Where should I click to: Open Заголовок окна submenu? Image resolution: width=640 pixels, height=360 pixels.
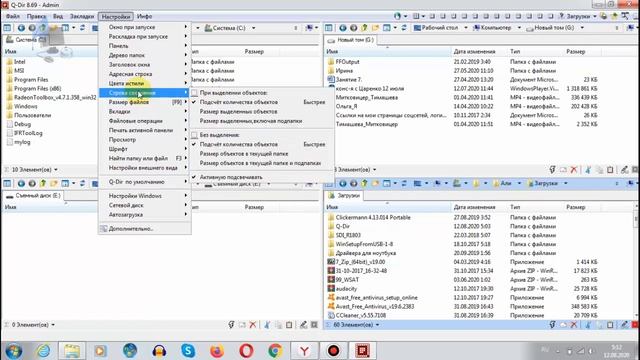(x=144, y=64)
